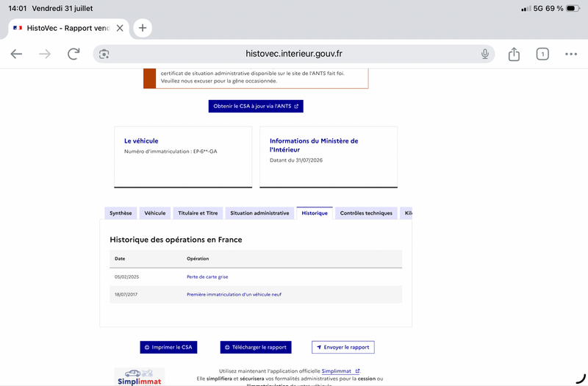
Task: Click date 05/02/2025 in history table
Action: (x=126, y=277)
